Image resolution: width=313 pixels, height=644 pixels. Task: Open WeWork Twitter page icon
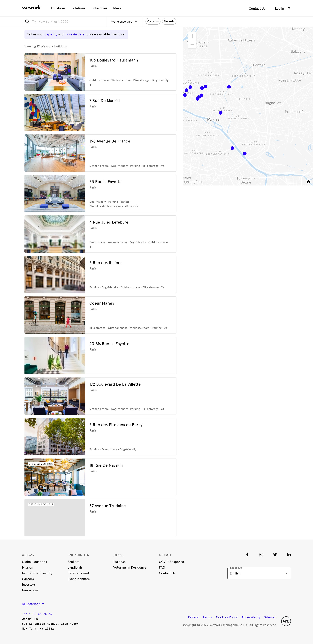click(275, 554)
